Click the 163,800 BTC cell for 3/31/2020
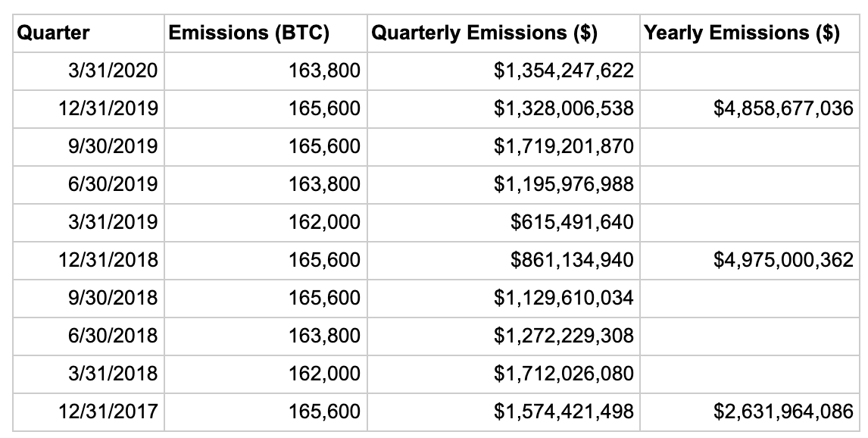The image size is (868, 438). (324, 71)
